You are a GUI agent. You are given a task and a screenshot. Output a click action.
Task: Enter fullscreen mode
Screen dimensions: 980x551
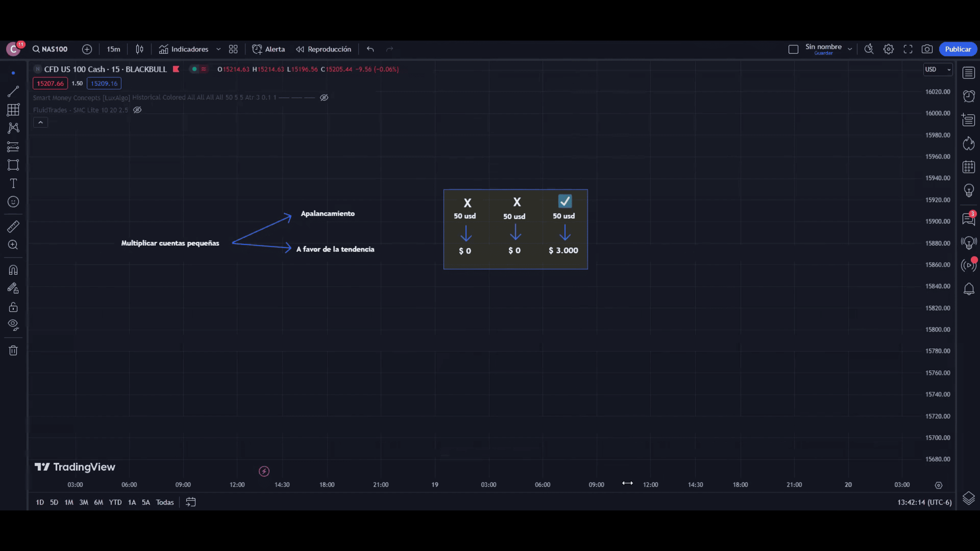908,49
